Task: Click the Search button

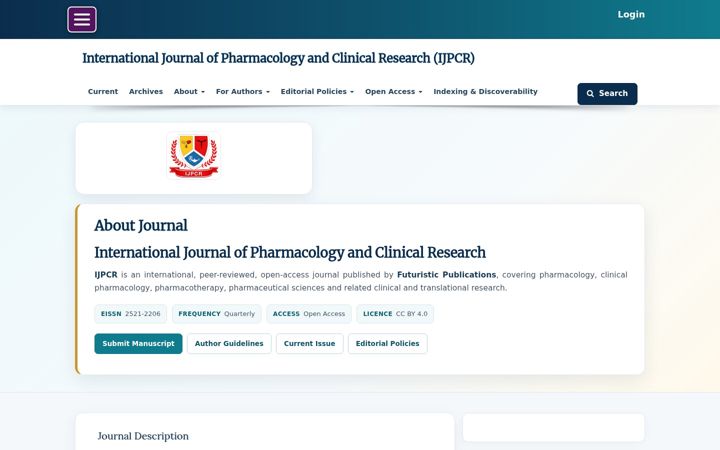Action: [x=607, y=94]
